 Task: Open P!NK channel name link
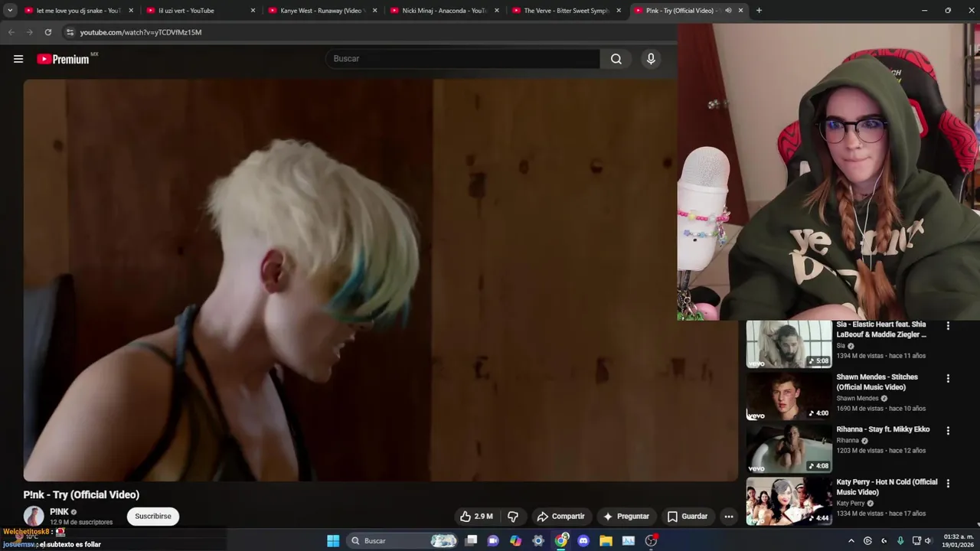pos(59,512)
